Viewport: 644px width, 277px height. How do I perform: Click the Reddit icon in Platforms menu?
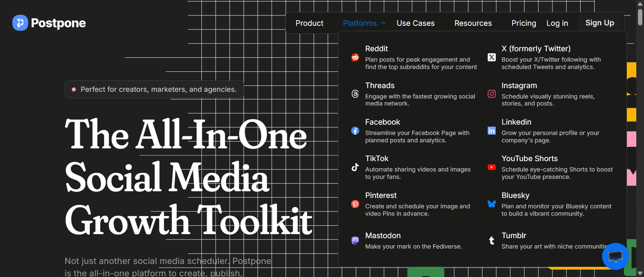(x=355, y=57)
